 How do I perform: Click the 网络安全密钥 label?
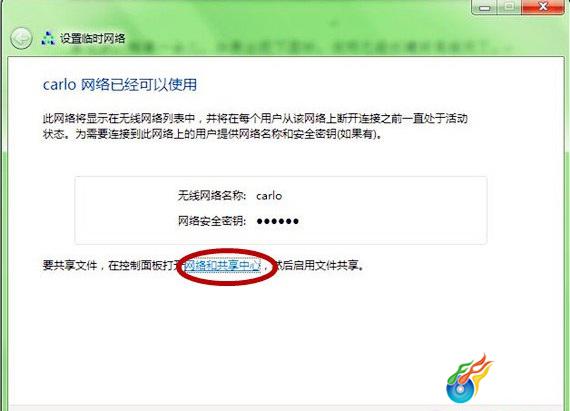pyautogui.click(x=212, y=221)
